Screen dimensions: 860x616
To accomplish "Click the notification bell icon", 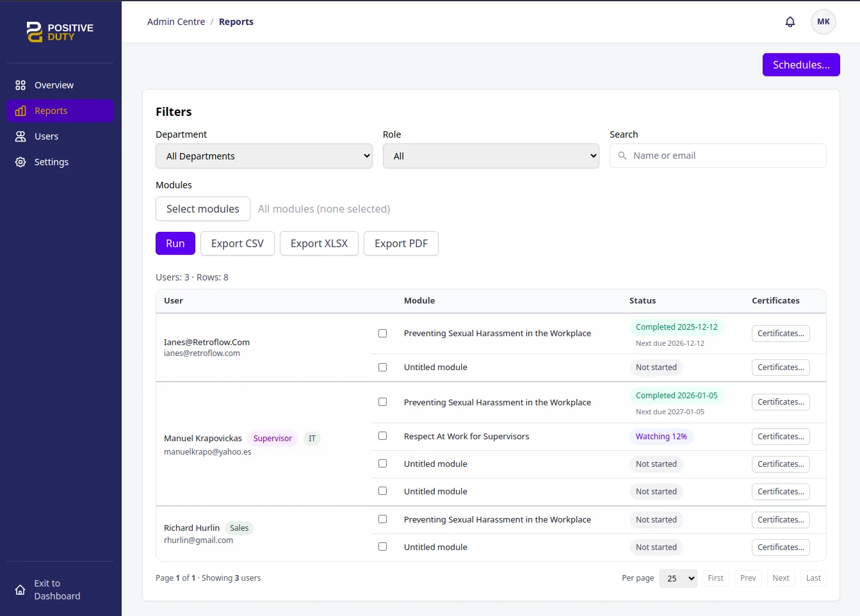I will (x=790, y=22).
